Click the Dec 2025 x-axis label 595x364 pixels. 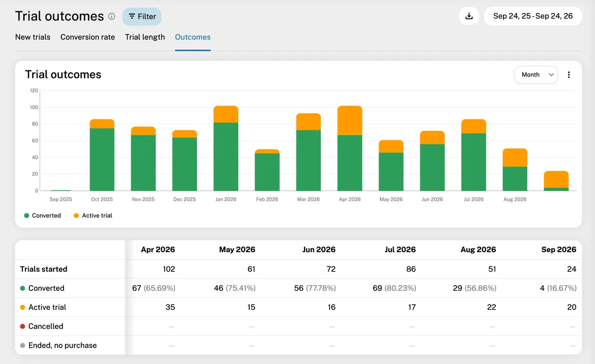185,199
